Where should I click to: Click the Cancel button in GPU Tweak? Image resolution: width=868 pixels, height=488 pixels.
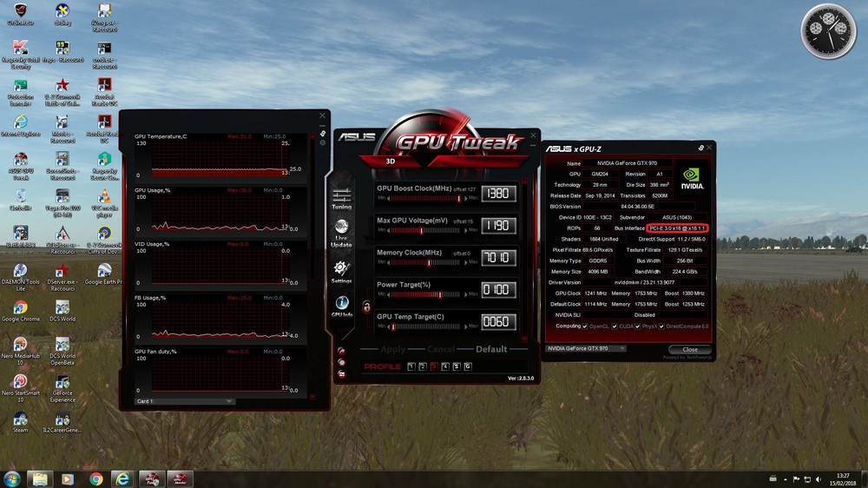[x=441, y=349]
